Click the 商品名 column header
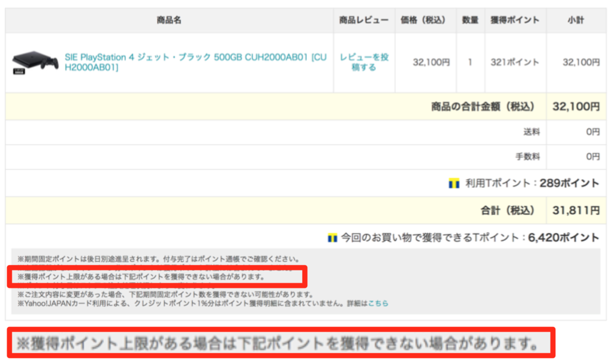 [x=169, y=20]
